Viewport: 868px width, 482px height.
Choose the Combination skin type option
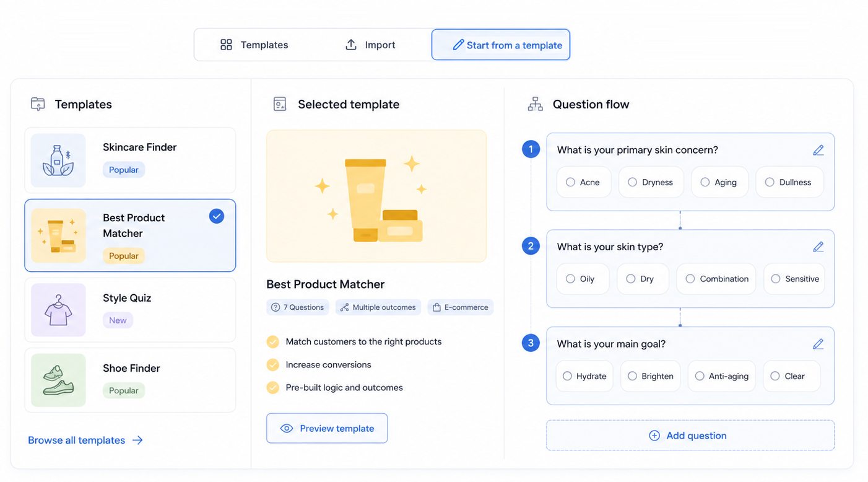[x=718, y=279]
